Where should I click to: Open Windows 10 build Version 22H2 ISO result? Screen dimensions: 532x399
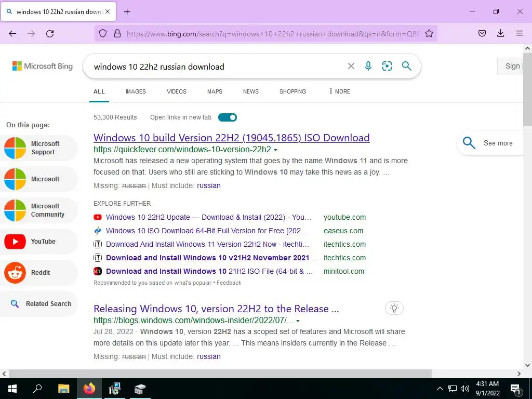[231, 138]
